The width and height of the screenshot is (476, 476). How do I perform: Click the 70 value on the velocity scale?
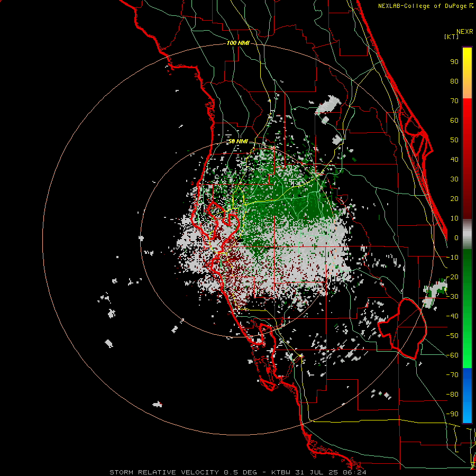[454, 101]
